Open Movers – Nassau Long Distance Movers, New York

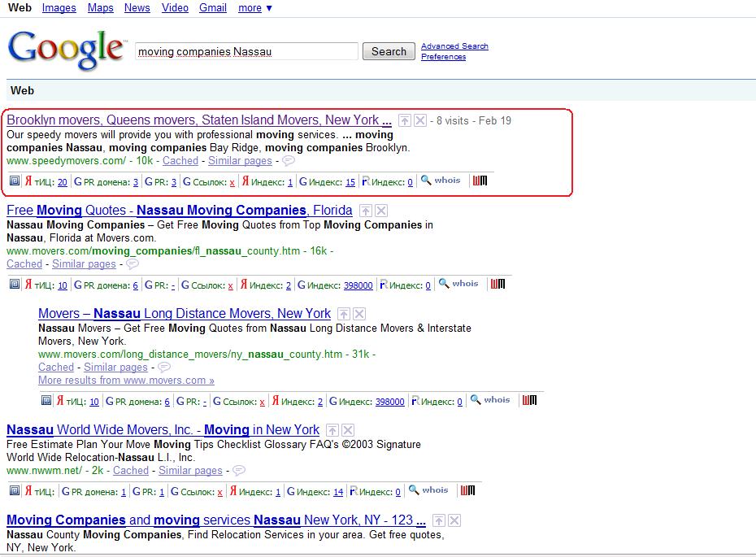185,313
